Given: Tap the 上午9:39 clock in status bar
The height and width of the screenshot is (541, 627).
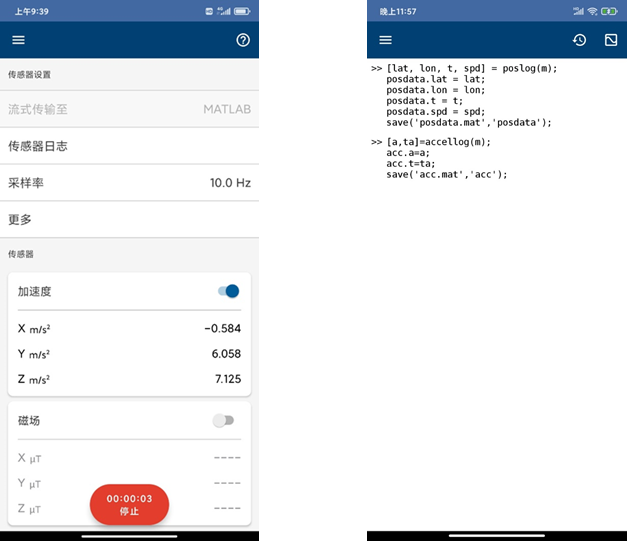Looking at the screenshot, I should 32,12.
